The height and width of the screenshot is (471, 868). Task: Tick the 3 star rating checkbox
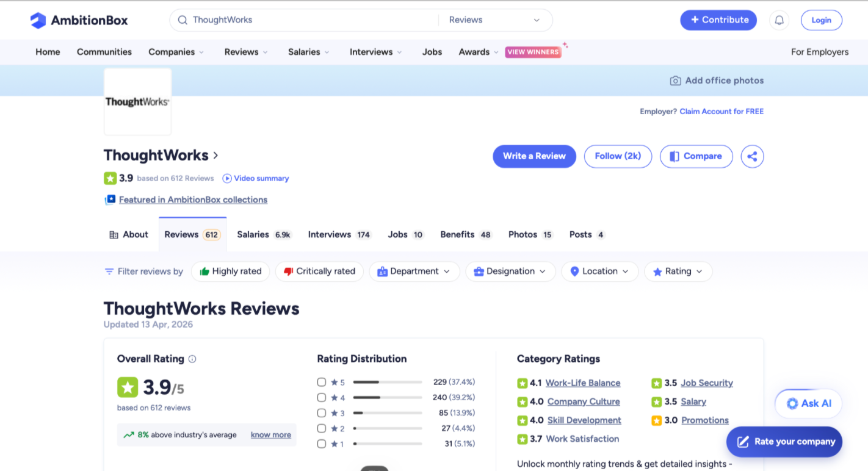coord(322,413)
